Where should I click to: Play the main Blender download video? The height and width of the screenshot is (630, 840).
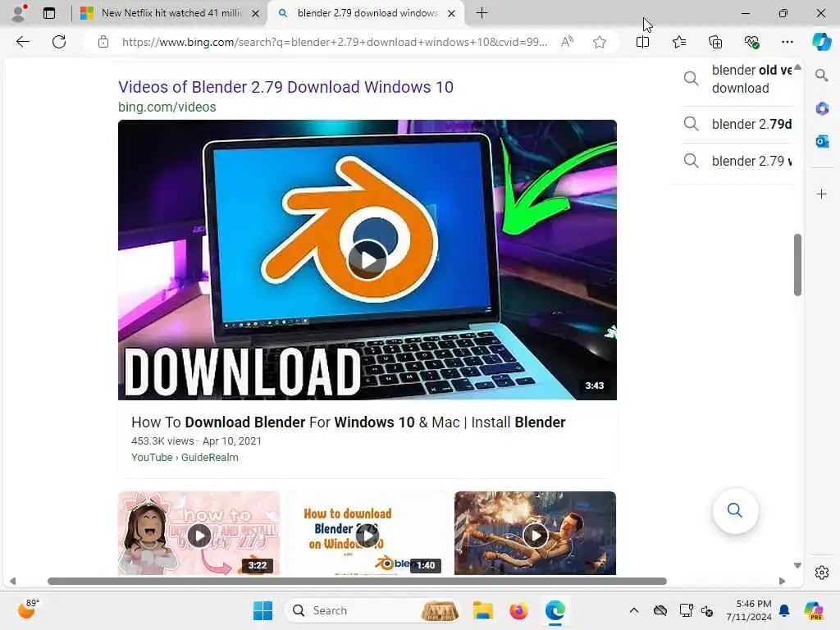(367, 260)
